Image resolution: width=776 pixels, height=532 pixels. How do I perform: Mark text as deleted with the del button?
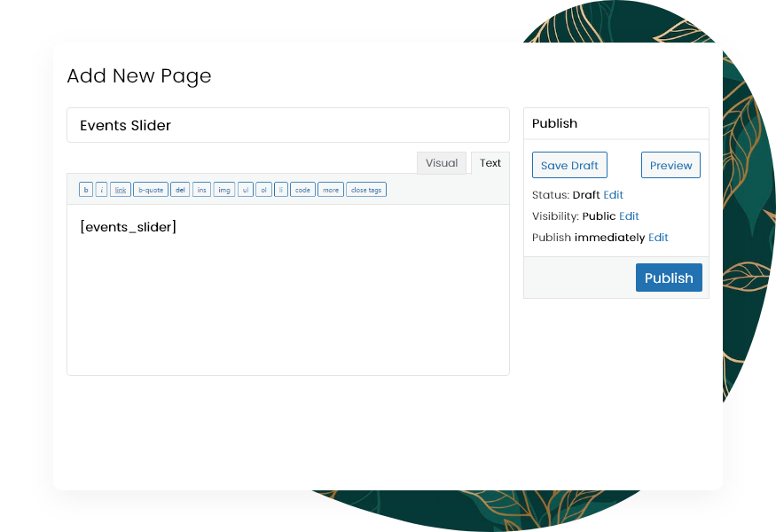click(180, 189)
